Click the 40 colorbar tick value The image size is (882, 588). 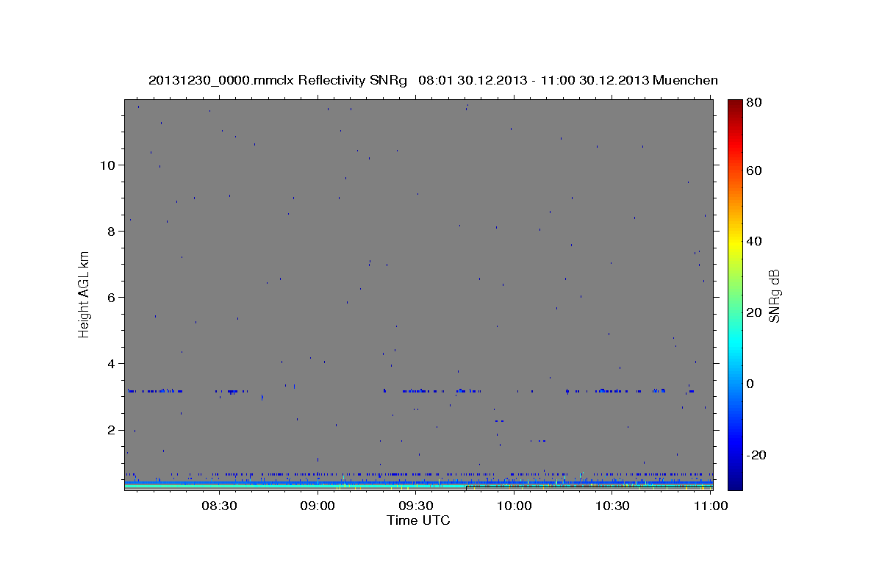[754, 241]
